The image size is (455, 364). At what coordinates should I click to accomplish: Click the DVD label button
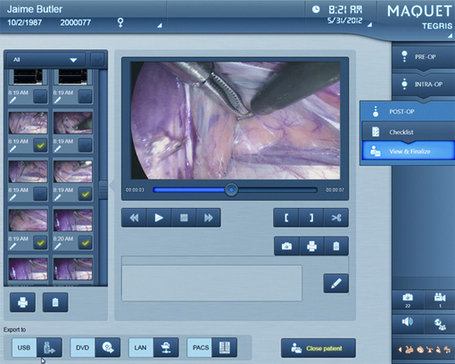click(83, 347)
